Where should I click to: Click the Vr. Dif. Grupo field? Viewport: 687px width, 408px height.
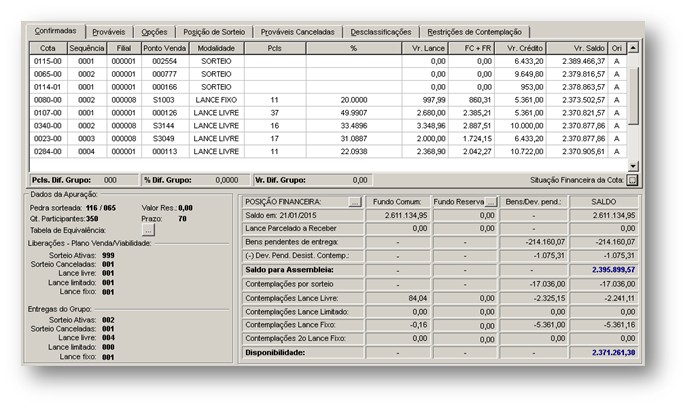tap(313, 180)
